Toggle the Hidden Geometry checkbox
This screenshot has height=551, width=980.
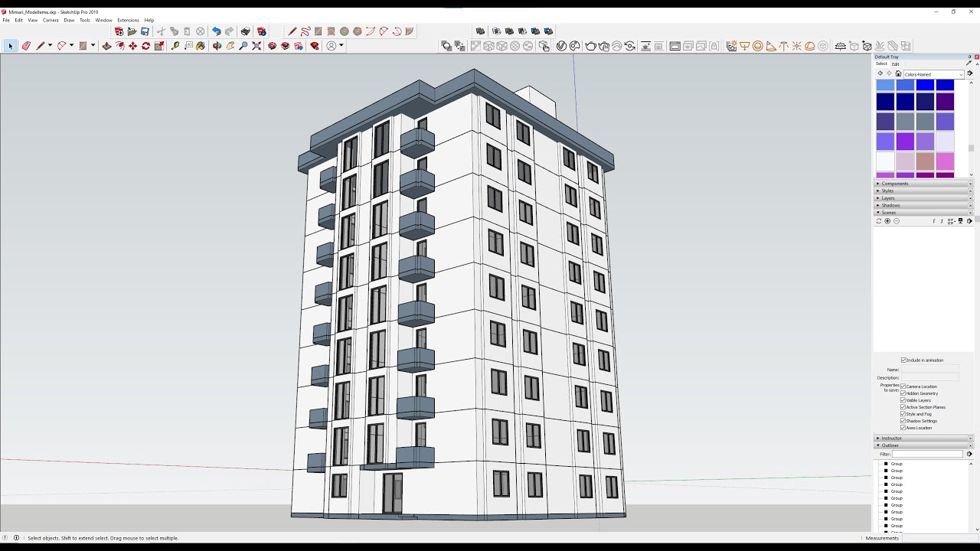[903, 393]
